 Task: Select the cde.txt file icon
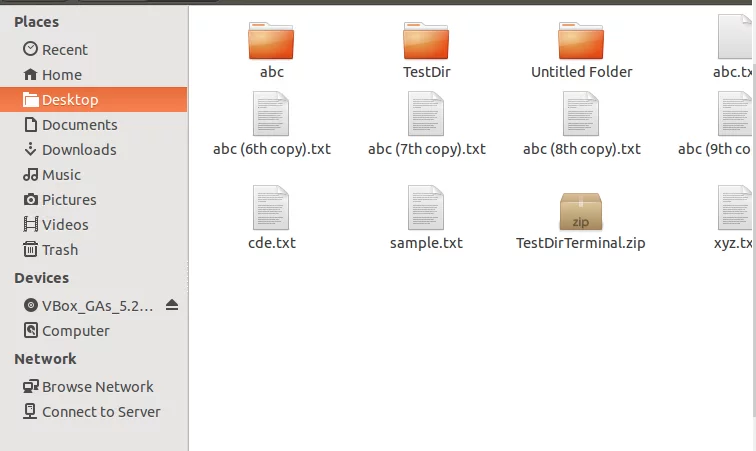click(271, 209)
